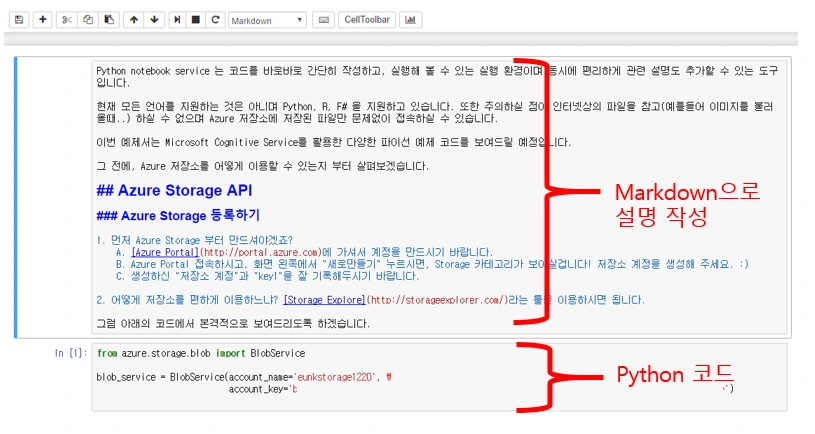Click the 'Microsoft Cognitive Service' sentence
The height and width of the screenshot is (434, 815).
[334, 142]
